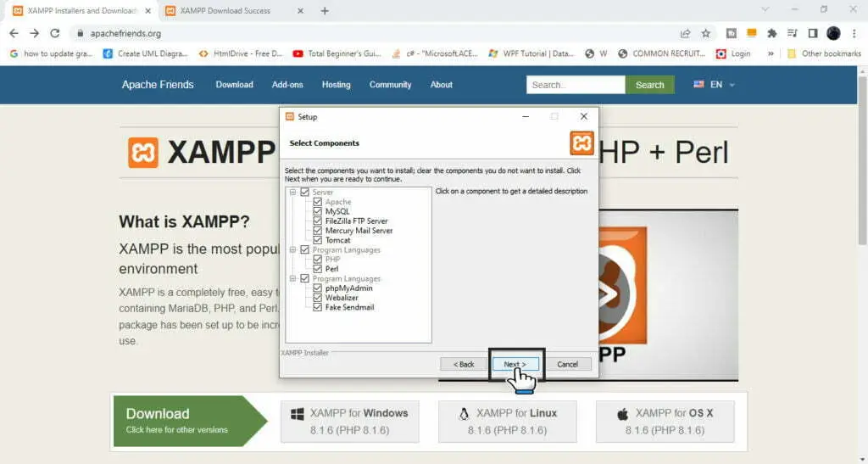
Task: Open the WPF Tutorial bookmark
Action: point(531,53)
